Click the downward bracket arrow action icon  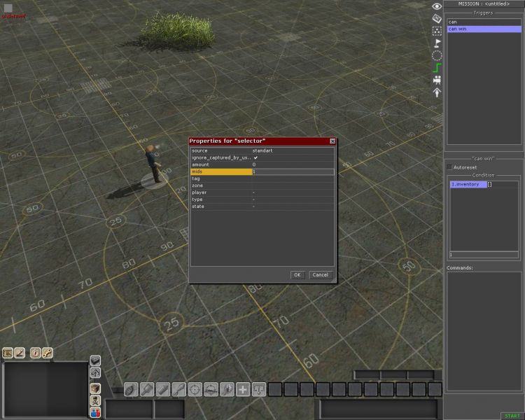click(x=259, y=390)
